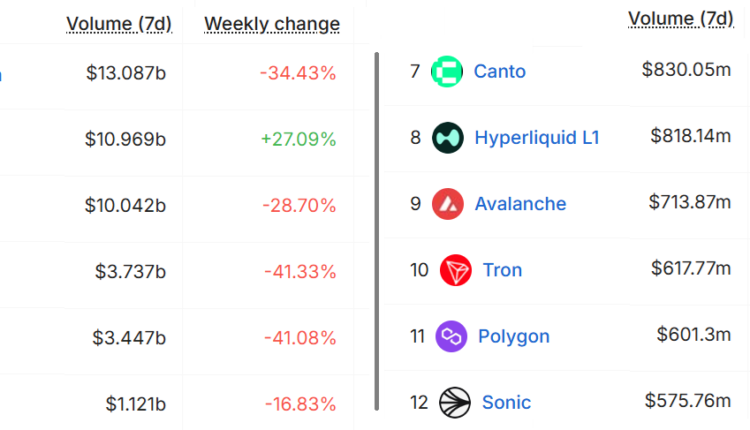Click the Polygon logo icon
Screen dimensions: 750x430
(x=452, y=336)
